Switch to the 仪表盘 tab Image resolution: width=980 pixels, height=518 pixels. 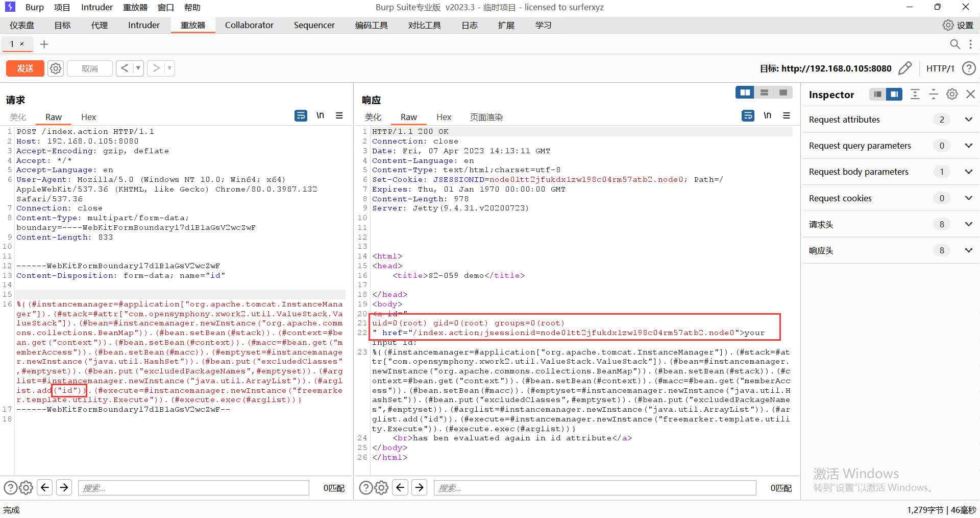click(22, 25)
